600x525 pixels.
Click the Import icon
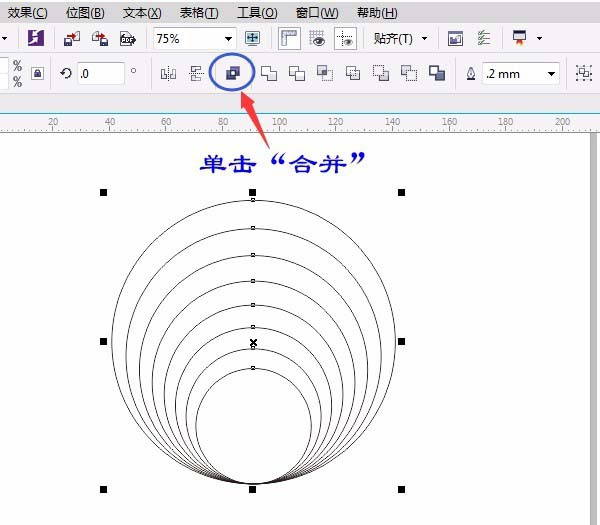72,39
